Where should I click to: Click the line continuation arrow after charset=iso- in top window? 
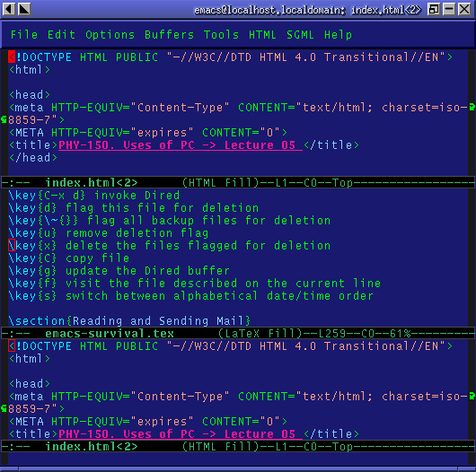point(472,108)
